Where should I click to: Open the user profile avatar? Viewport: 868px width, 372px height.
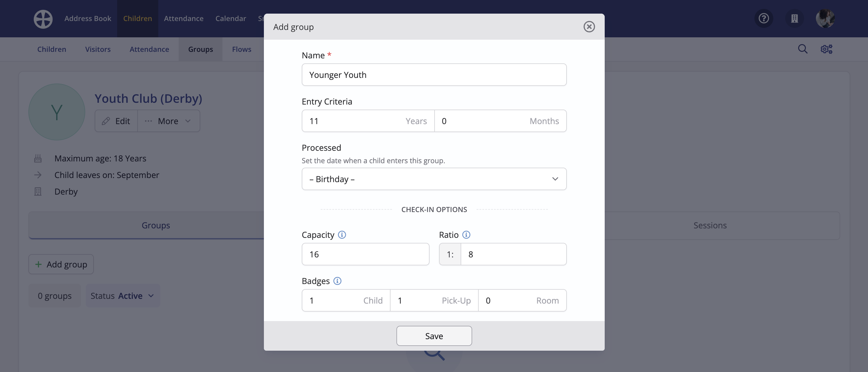(x=825, y=18)
